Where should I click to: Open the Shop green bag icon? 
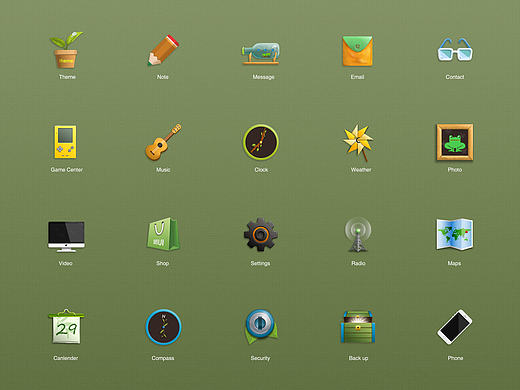pos(163,234)
